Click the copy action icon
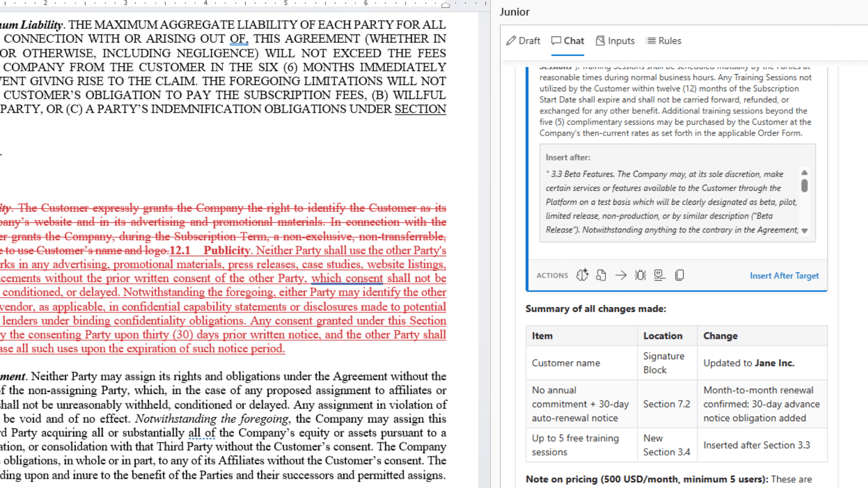Screen dimensions: 868x488 click(679, 275)
